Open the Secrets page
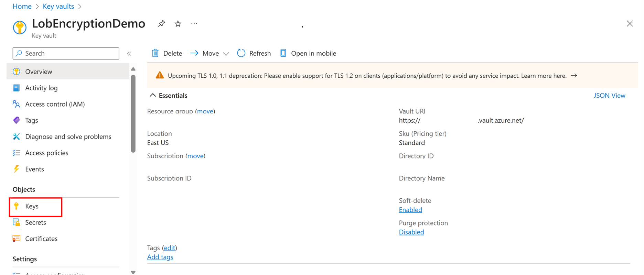 point(35,222)
